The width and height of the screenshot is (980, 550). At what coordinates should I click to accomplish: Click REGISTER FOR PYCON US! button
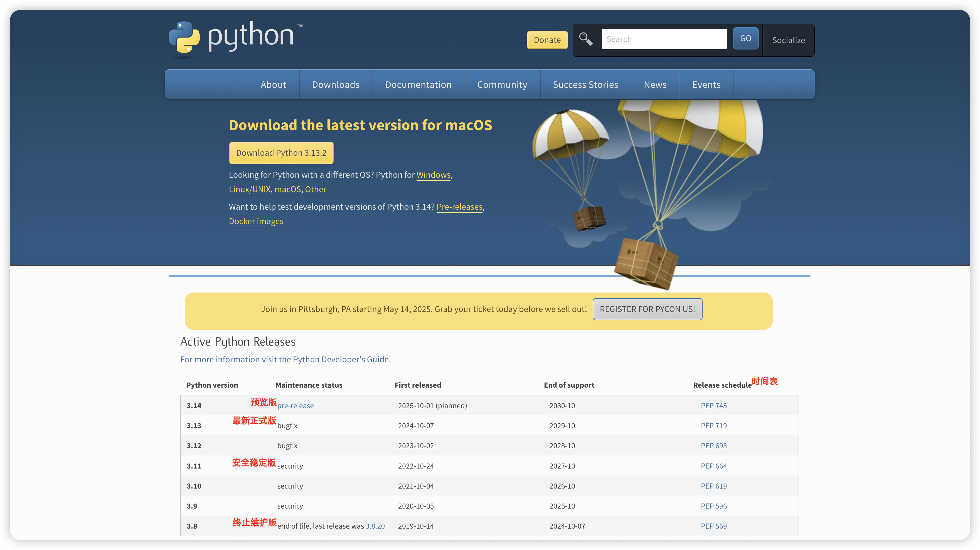tap(647, 309)
